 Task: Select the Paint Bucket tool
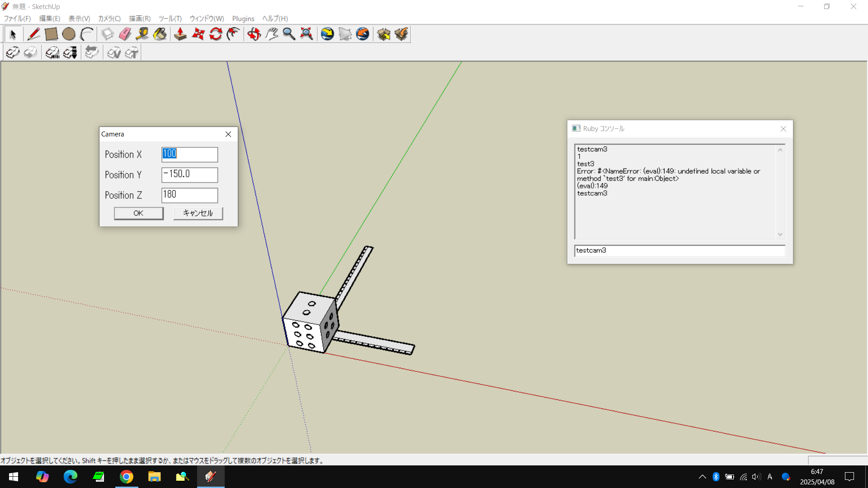click(160, 34)
